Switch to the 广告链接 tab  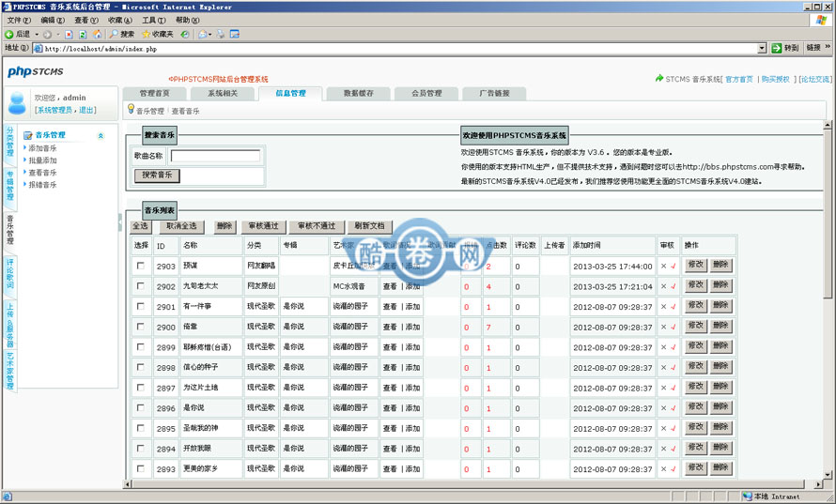coord(494,93)
